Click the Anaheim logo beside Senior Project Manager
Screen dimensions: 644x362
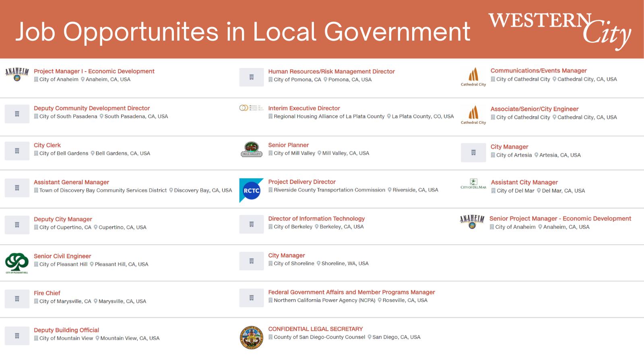472,222
